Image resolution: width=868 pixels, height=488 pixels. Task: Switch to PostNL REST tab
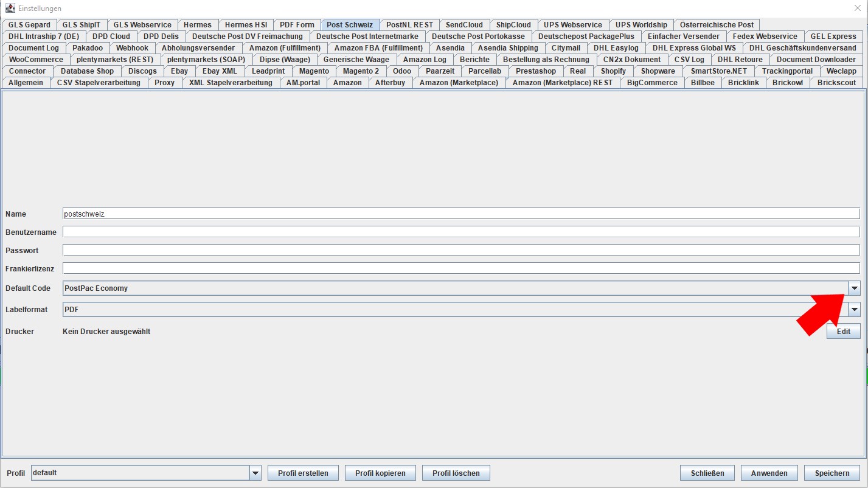[409, 25]
